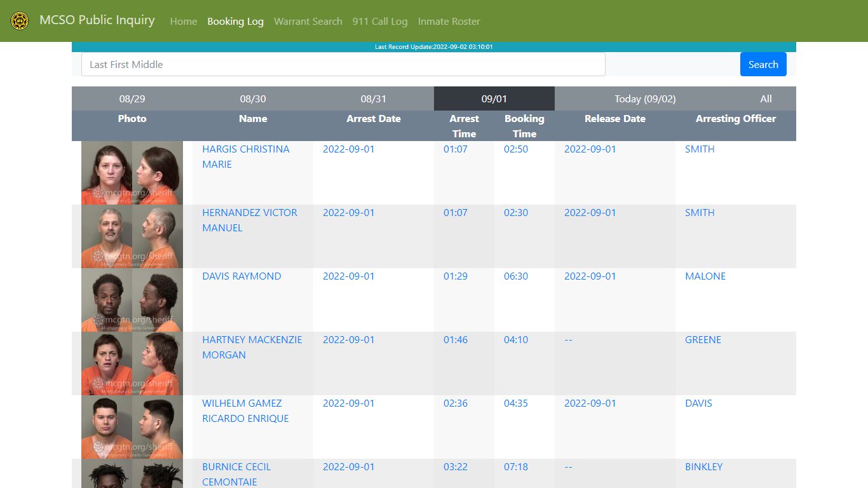Open the DAVIS RAYMOND record
The width and height of the screenshot is (868, 488).
click(241, 276)
